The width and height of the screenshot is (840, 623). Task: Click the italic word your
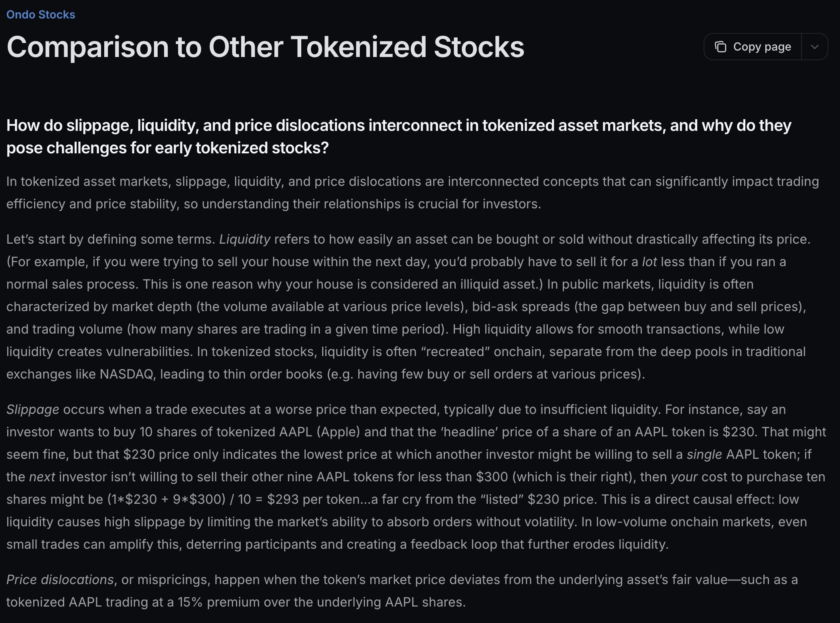684,477
